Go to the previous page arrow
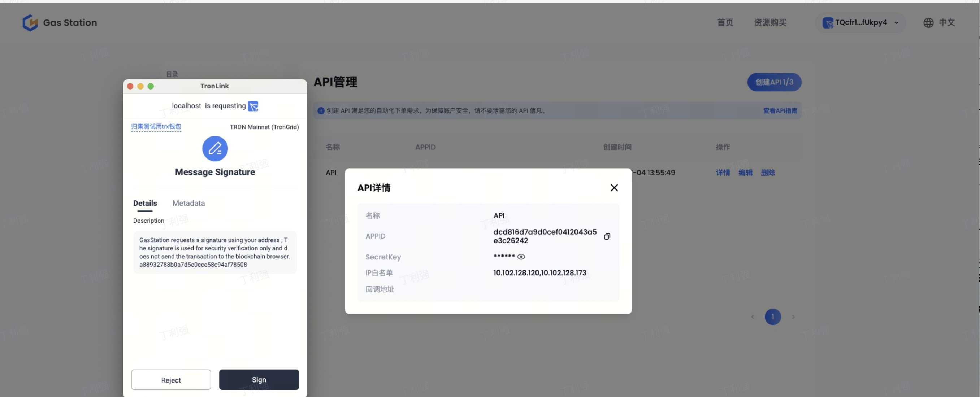The width and height of the screenshot is (980, 397). tap(753, 317)
